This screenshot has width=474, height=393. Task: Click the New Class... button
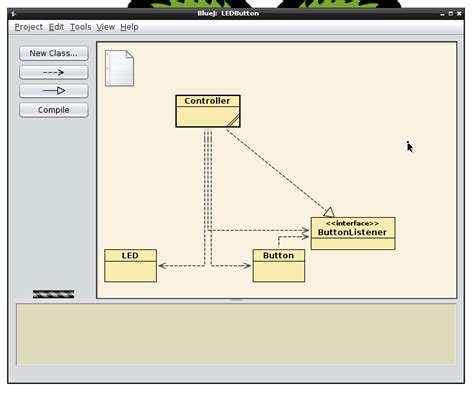click(x=54, y=53)
